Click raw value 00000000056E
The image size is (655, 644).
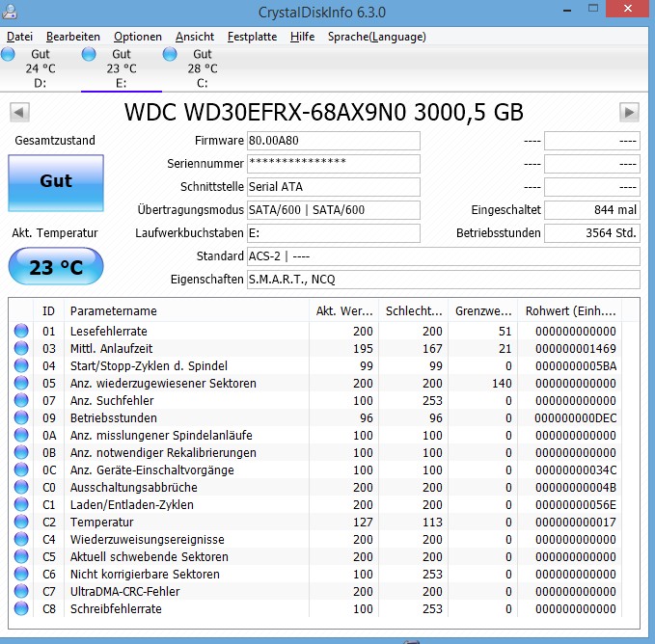[x=576, y=504]
